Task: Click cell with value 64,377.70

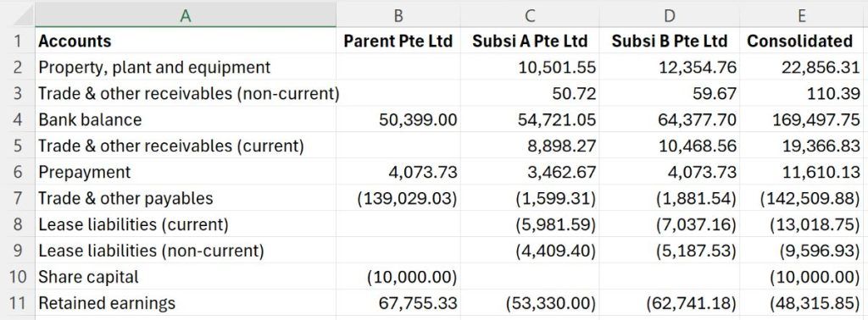Action: (x=670, y=119)
